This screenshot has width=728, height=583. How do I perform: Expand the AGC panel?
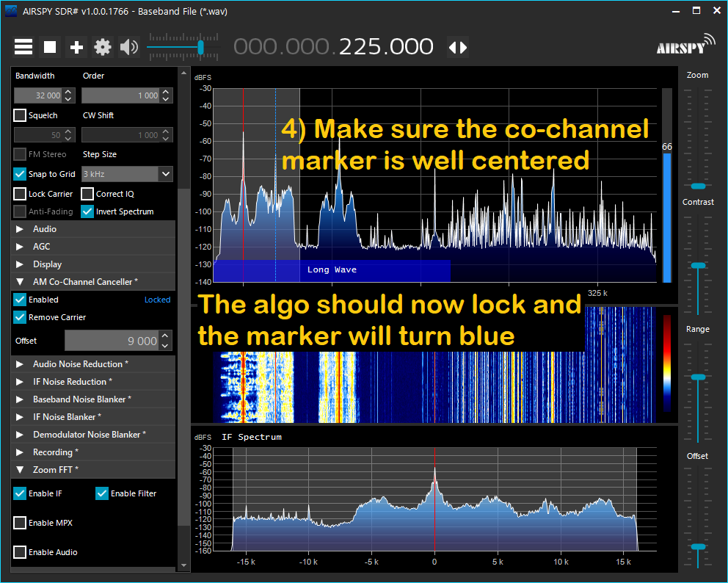click(93, 247)
